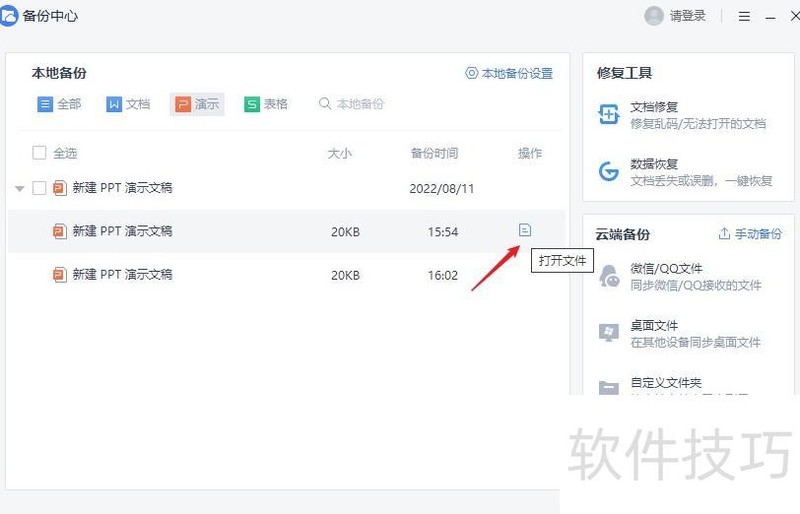The width and height of the screenshot is (800, 514).
Task: Click the 桌面文件 monitor icon
Action: click(609, 333)
